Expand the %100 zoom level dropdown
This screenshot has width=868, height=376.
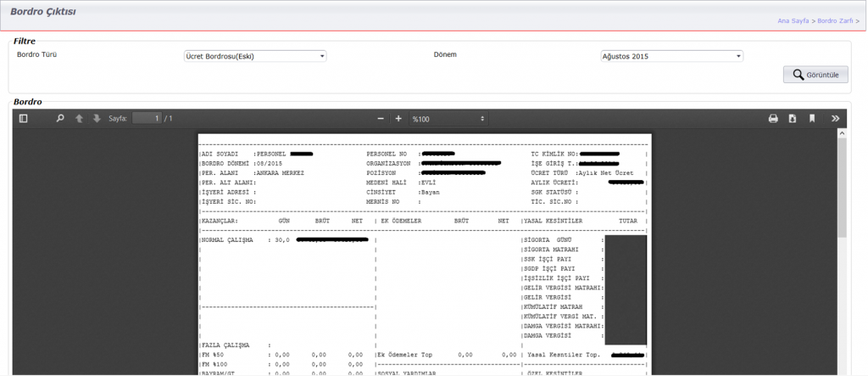448,119
